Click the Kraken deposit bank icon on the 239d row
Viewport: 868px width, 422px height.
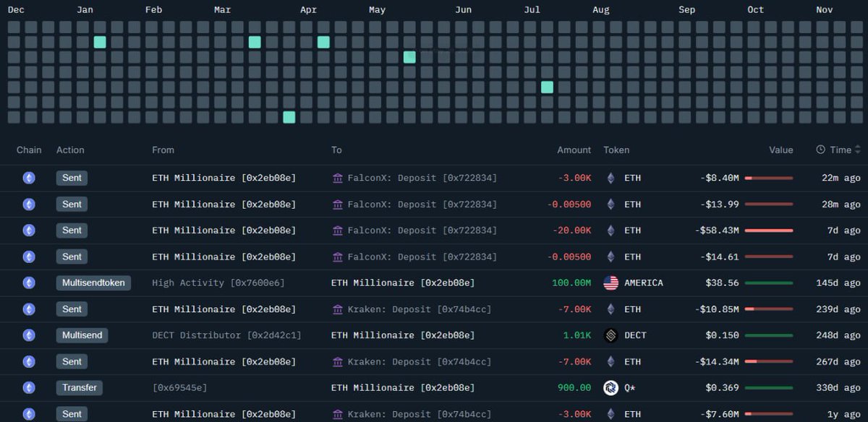click(x=338, y=309)
